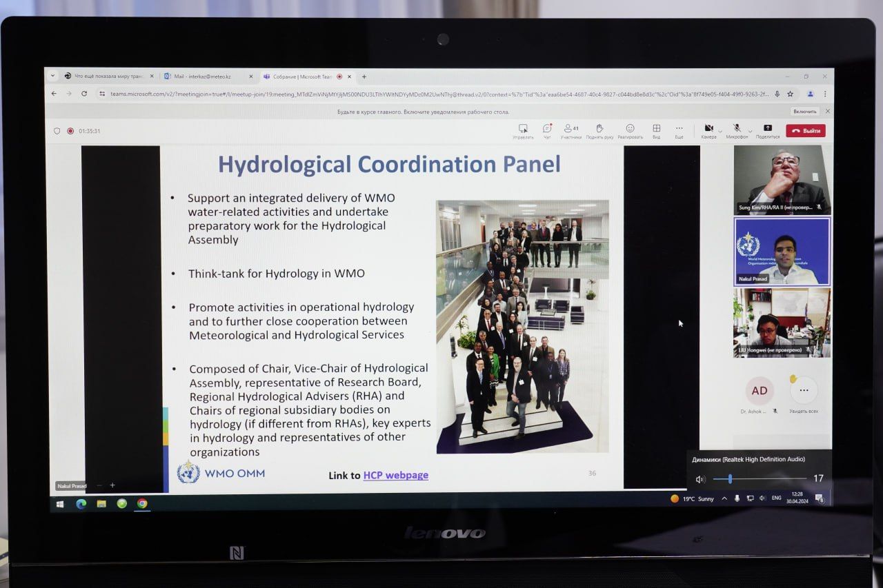Select Sung Kim video tile
This screenshot has height=588, width=883.
pyautogui.click(x=782, y=180)
